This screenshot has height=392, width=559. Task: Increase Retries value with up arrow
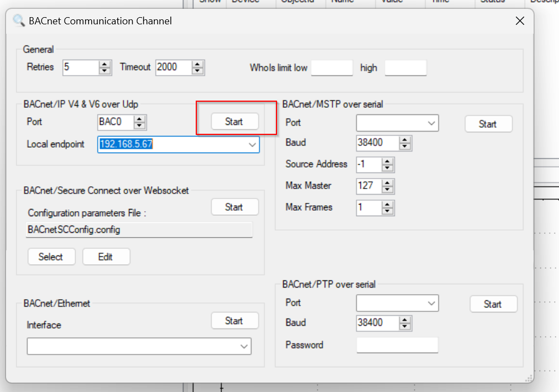tap(105, 64)
